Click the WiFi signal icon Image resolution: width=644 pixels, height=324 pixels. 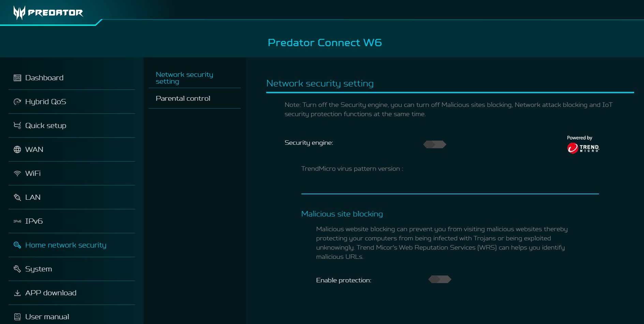17,173
